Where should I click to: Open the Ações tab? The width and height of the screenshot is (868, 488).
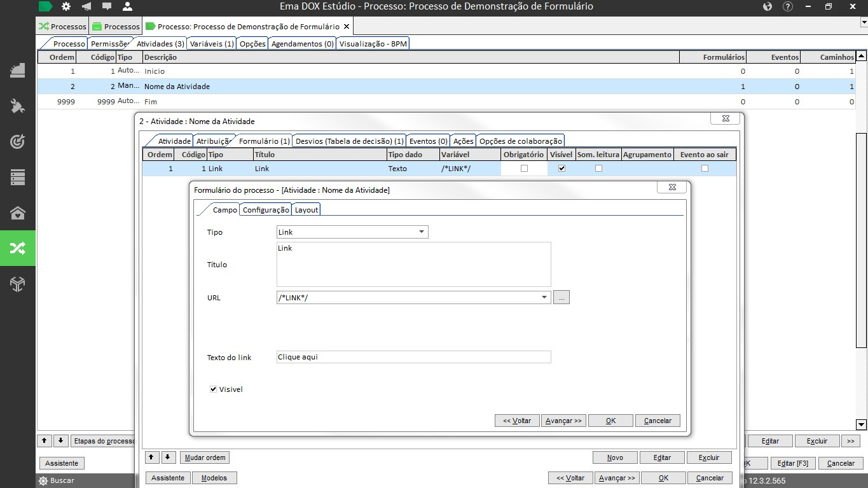463,141
